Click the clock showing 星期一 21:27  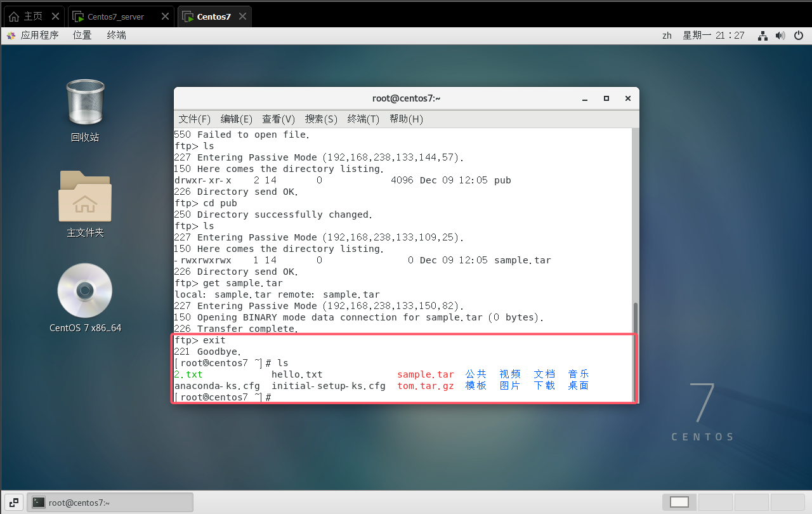tap(713, 36)
